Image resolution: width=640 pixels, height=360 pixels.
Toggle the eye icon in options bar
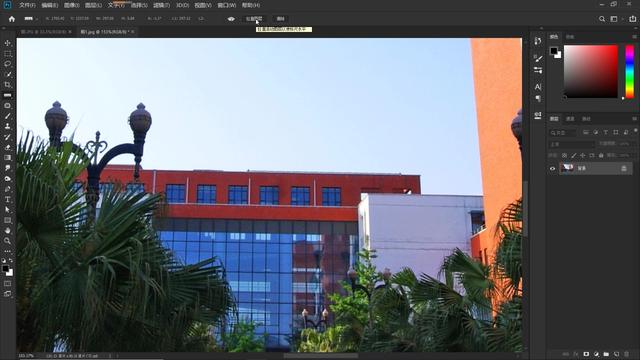click(231, 19)
